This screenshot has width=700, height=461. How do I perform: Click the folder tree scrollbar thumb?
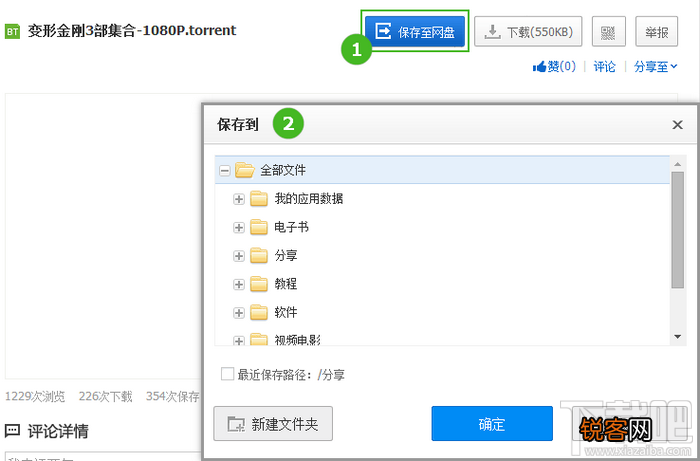[678, 230]
